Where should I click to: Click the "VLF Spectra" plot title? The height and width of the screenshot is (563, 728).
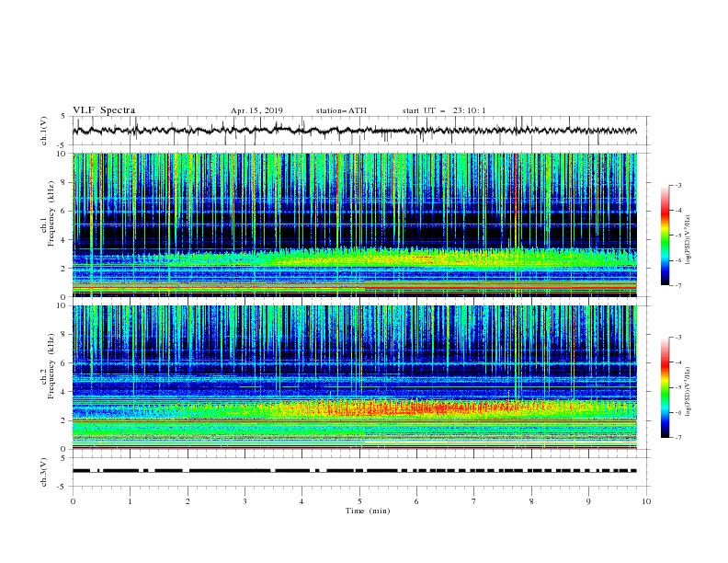(104, 110)
